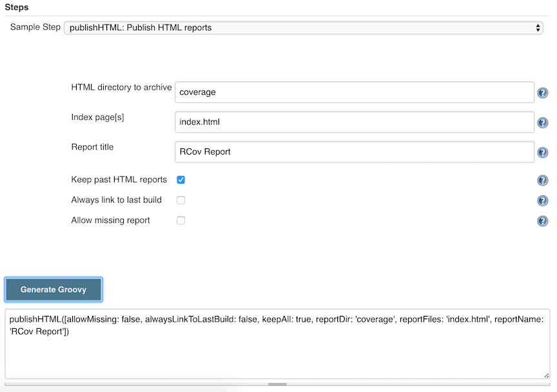This screenshot has height=392, width=557.
Task: Click the RCov Report title field
Action: coord(355,152)
